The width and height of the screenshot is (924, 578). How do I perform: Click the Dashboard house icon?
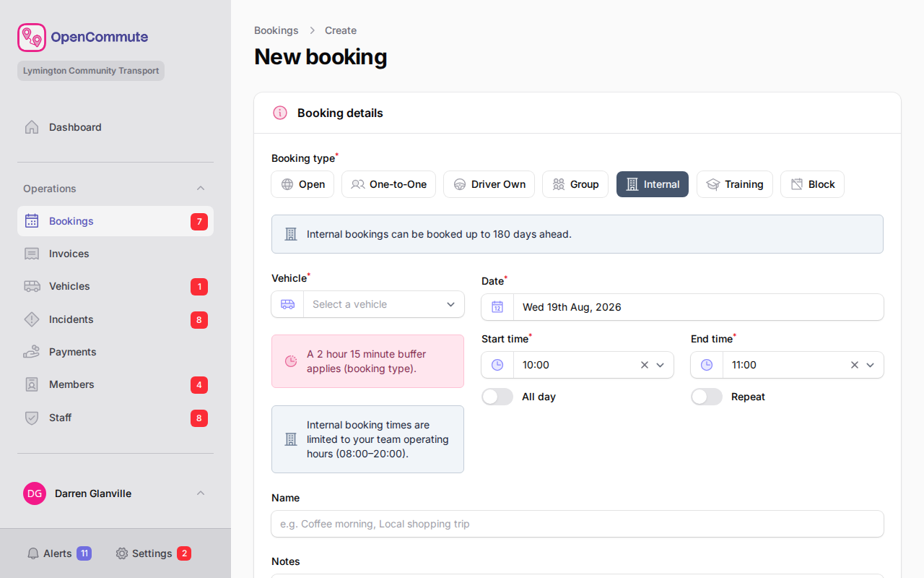point(32,127)
